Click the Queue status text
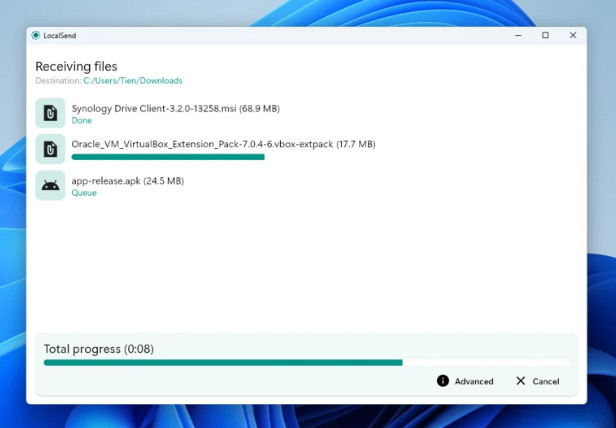Viewport: 616px width, 428px height. pos(84,193)
